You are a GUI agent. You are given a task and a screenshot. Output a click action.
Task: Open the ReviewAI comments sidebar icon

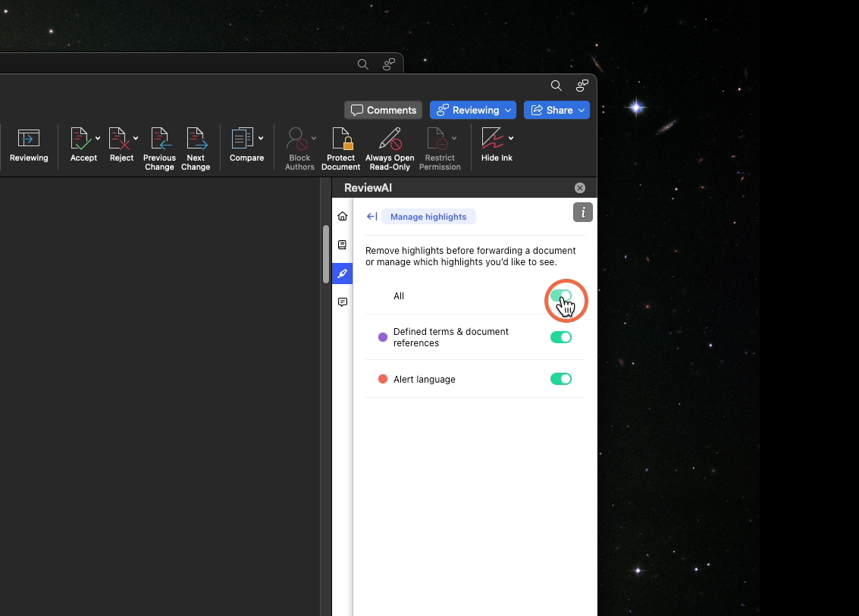pos(343,302)
